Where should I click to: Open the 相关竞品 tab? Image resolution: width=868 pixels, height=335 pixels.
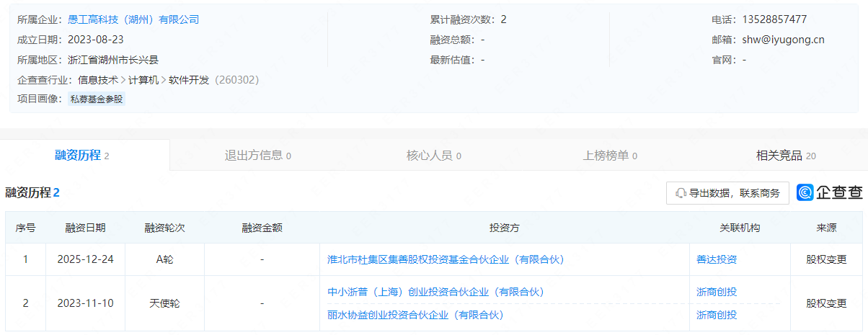coord(786,155)
